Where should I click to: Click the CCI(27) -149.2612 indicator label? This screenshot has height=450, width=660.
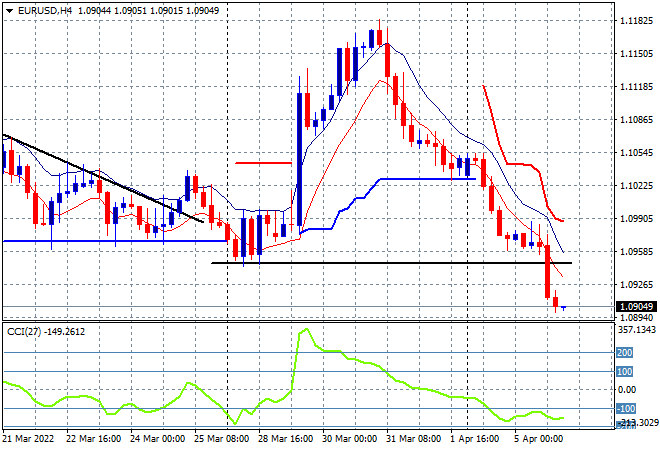point(46,332)
